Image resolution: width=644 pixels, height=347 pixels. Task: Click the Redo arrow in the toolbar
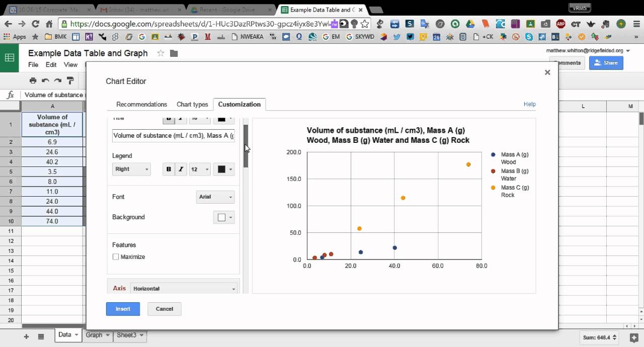58,80
